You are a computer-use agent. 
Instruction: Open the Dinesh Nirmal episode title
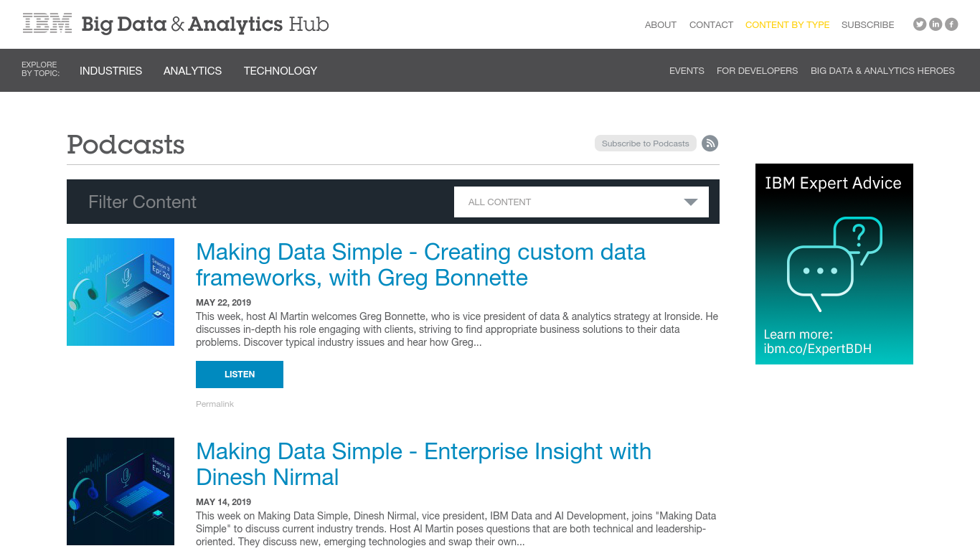(x=423, y=464)
